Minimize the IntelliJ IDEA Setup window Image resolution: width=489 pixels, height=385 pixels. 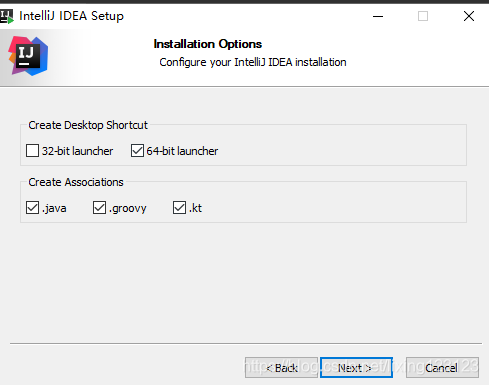tap(378, 16)
